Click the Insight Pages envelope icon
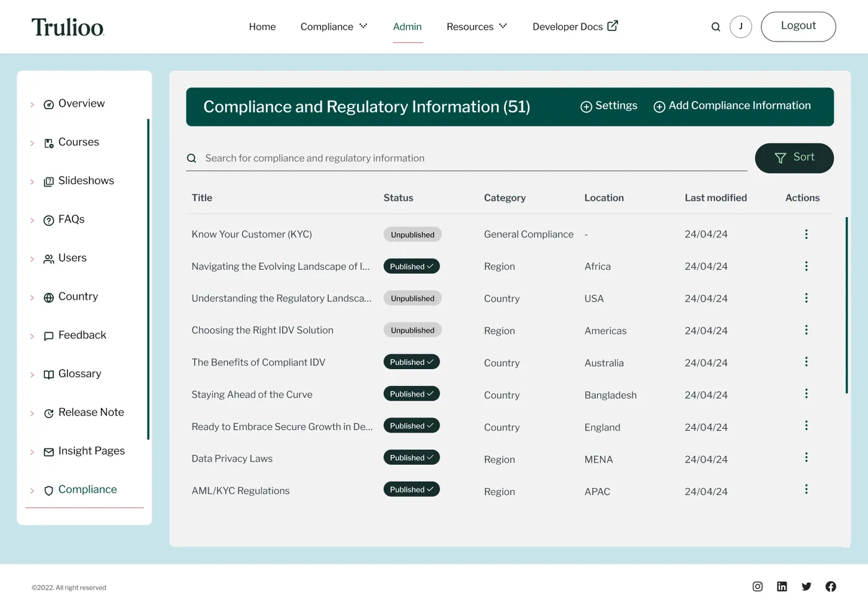 (48, 452)
